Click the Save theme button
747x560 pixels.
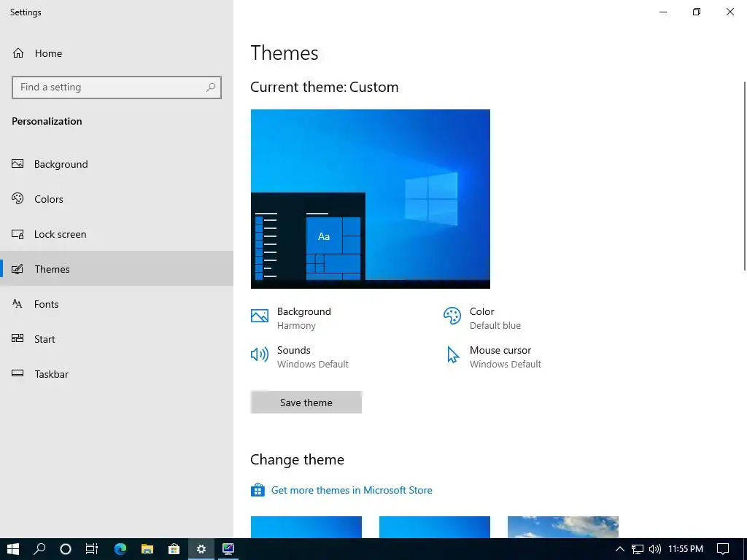click(306, 402)
